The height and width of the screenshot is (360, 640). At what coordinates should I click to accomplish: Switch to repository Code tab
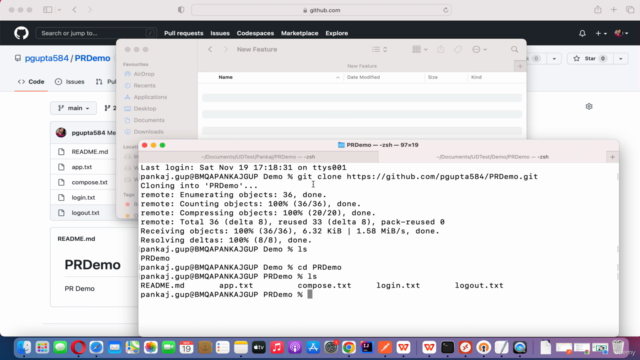[31, 82]
